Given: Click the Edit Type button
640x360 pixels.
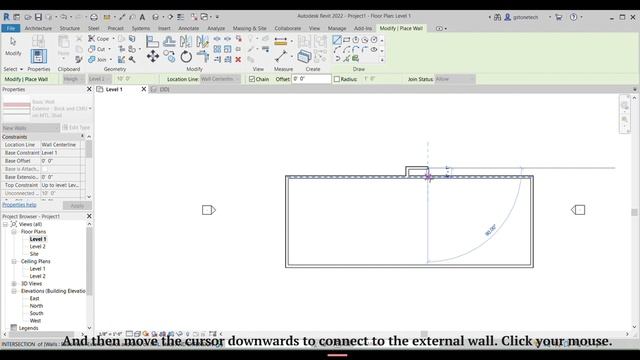Looking at the screenshot, I should [76, 128].
